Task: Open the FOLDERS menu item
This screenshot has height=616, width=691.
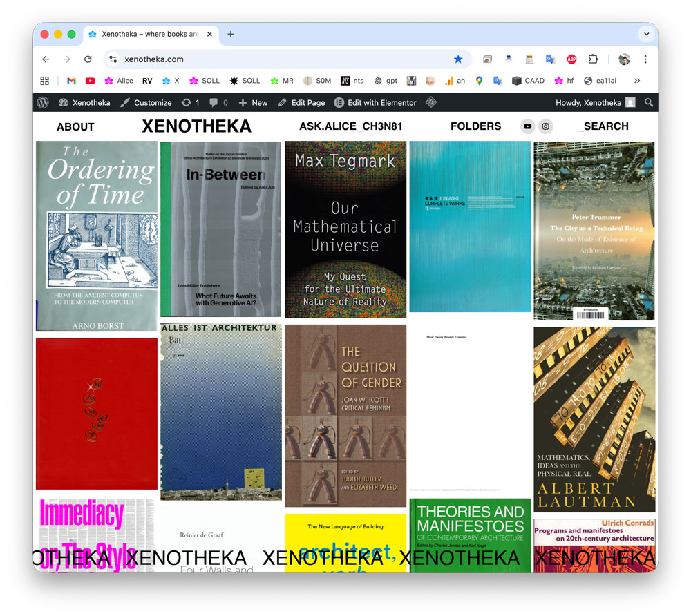Action: (475, 126)
